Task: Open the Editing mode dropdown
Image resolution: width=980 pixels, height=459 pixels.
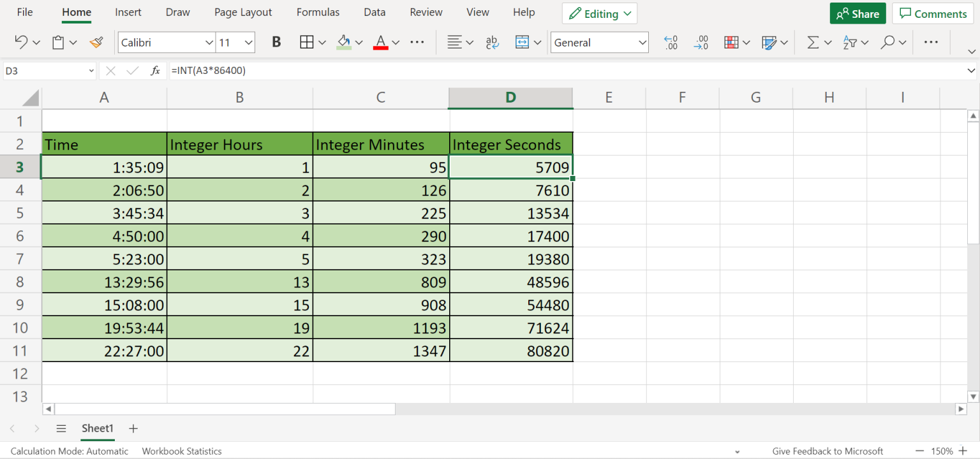Action: pos(598,13)
